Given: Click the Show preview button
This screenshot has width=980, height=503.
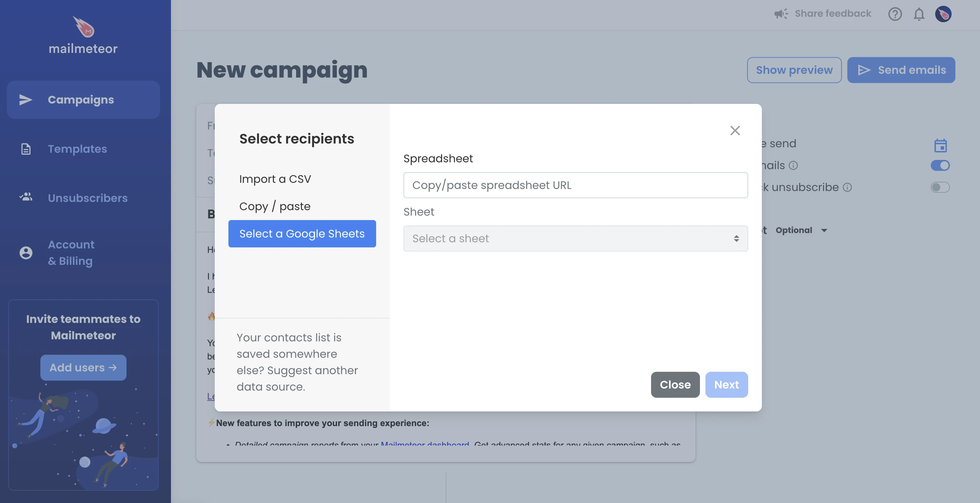Looking at the screenshot, I should pos(795,70).
